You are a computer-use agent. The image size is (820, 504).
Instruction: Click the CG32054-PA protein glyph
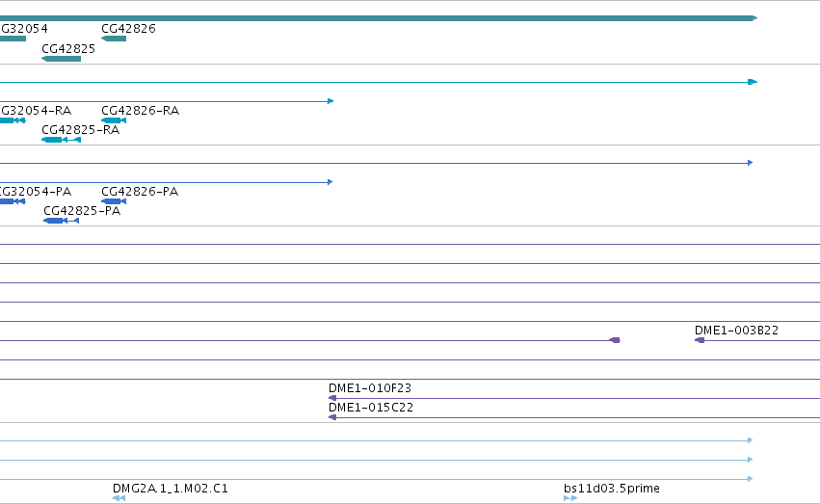tap(13, 201)
